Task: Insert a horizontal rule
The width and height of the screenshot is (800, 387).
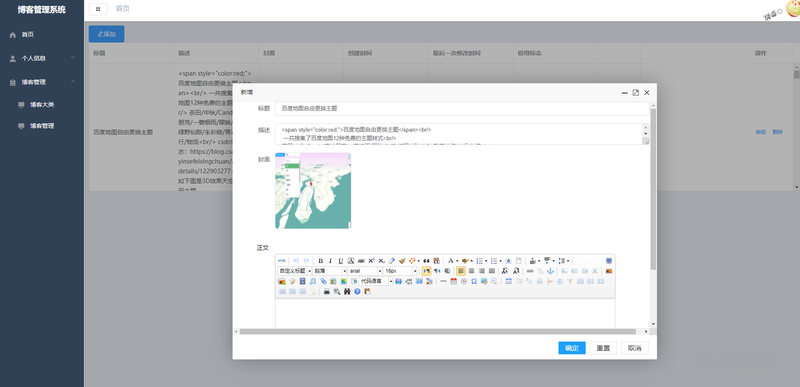Action: tap(443, 281)
